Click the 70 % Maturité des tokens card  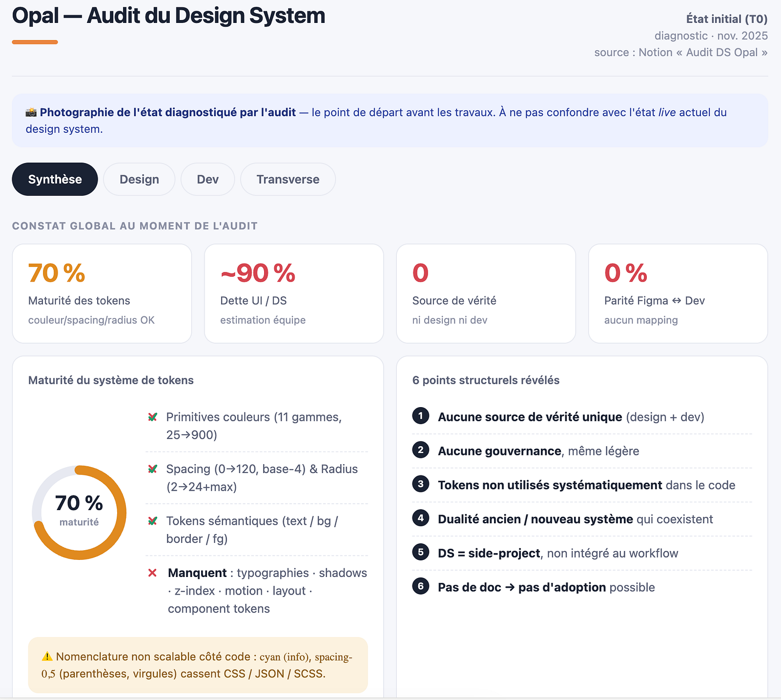[x=102, y=293]
